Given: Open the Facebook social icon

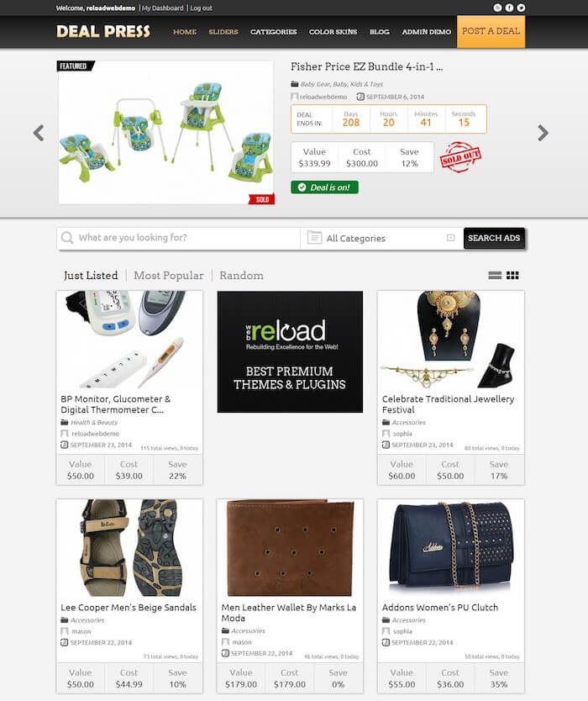Looking at the screenshot, I should (509, 8).
